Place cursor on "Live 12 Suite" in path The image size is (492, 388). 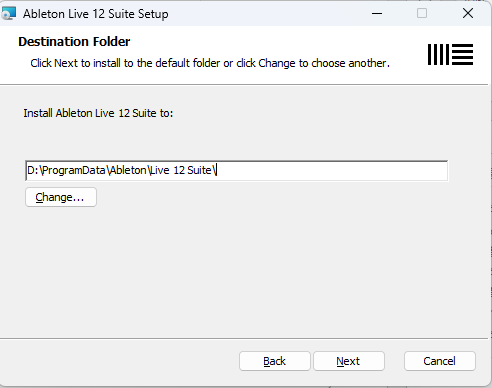pos(181,170)
